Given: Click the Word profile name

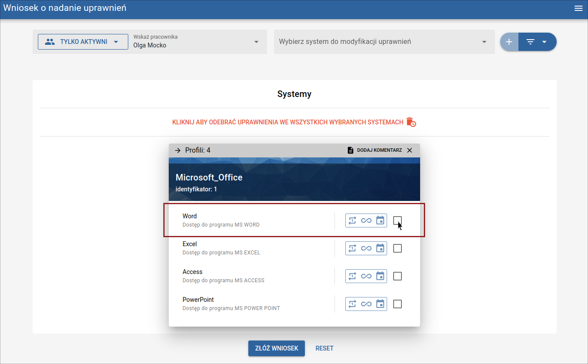Looking at the screenshot, I should pyautogui.click(x=190, y=216).
